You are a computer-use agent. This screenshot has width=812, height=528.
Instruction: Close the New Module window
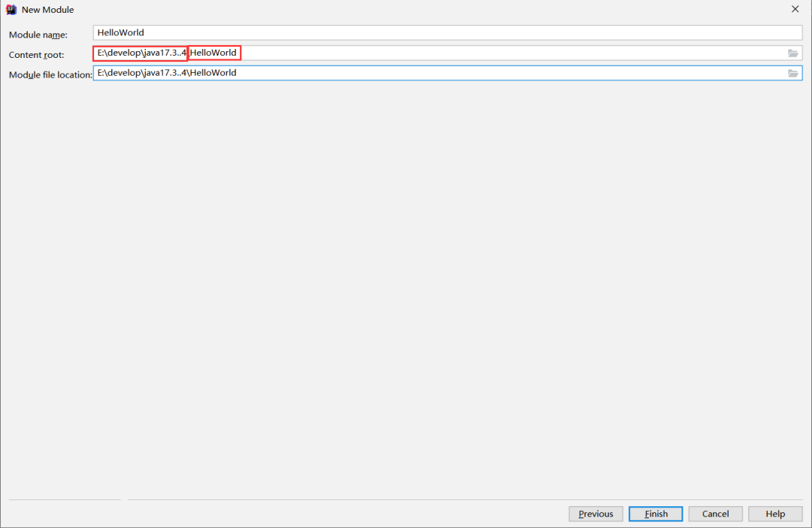click(795, 9)
